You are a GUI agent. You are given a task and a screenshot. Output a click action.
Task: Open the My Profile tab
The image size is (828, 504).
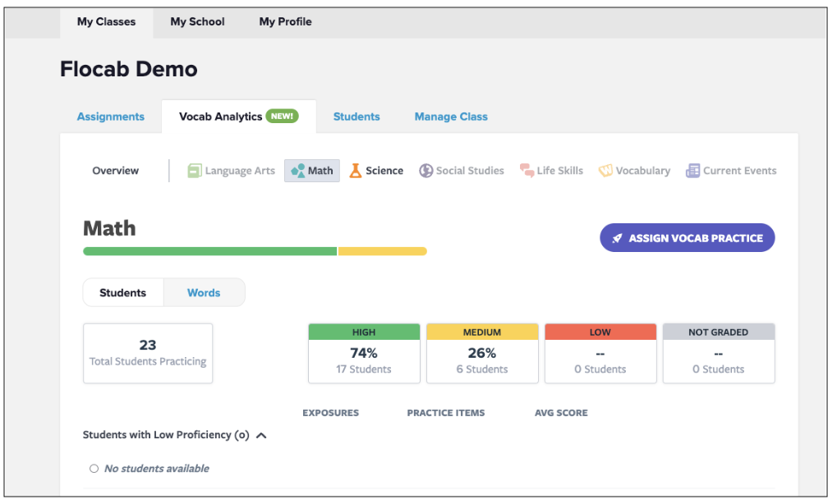[285, 21]
